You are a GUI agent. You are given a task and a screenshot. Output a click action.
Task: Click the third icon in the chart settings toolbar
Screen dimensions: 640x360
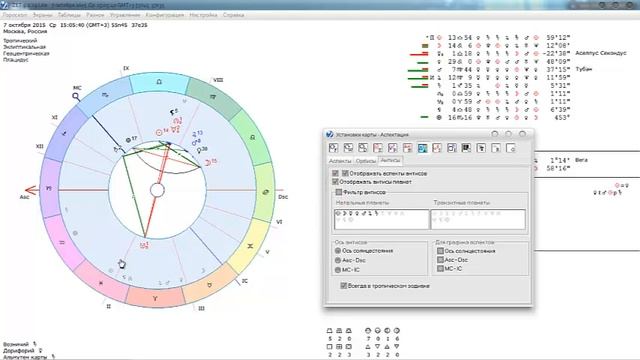(363, 148)
